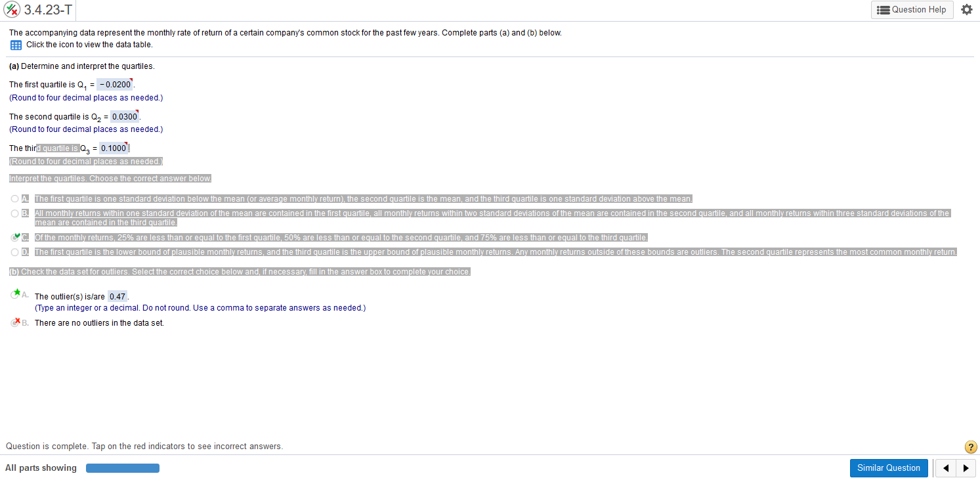Select radio button D in the quartile interpretation
The width and height of the screenshot is (980, 480).
(14, 251)
